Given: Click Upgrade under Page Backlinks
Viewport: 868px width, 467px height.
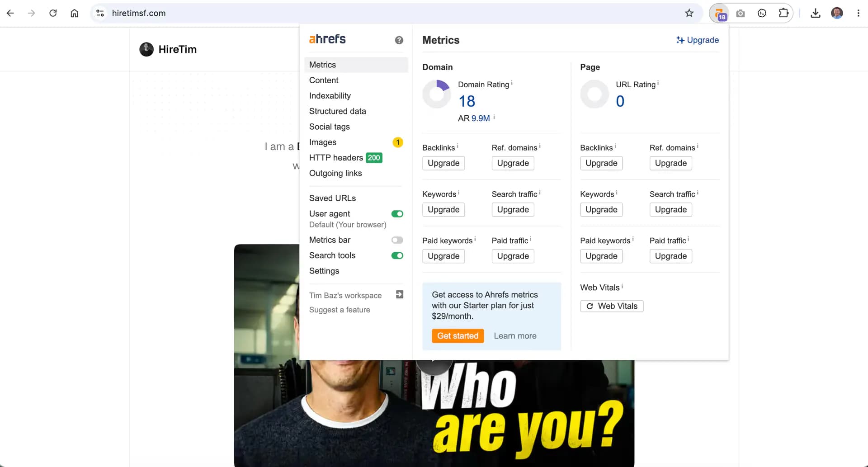Looking at the screenshot, I should click(601, 163).
